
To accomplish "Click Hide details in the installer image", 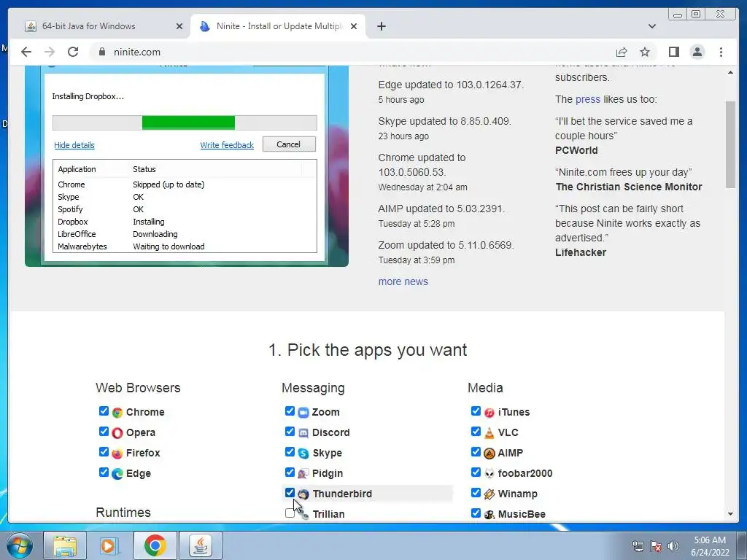I will coord(74,145).
